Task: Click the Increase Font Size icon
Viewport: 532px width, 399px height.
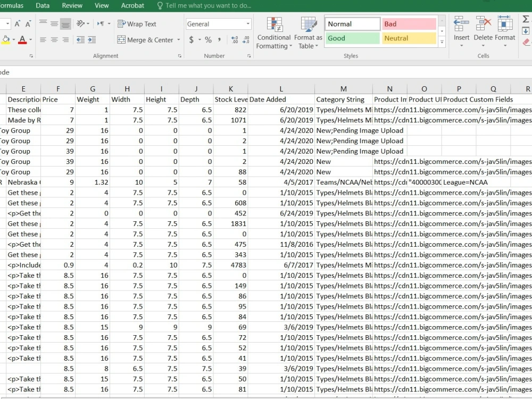Action: [x=18, y=24]
